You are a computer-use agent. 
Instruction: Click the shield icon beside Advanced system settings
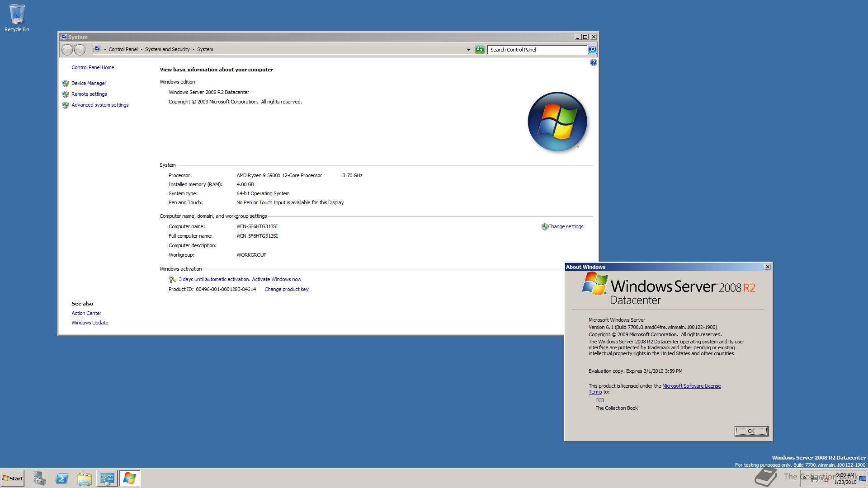66,105
